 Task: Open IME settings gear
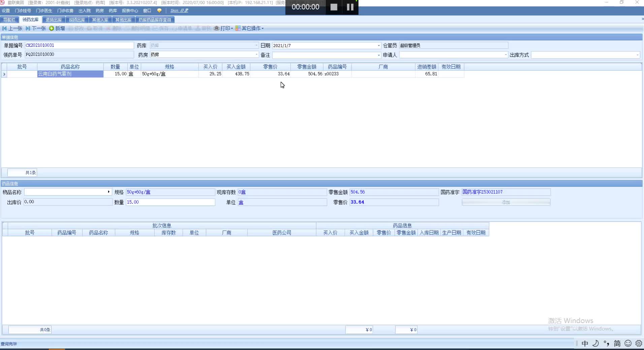(639, 343)
